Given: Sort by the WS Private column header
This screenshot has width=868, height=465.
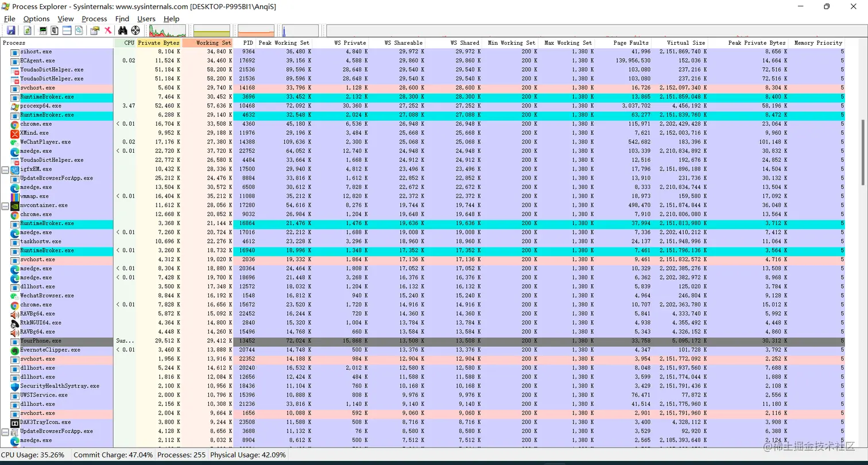Looking at the screenshot, I should pos(340,43).
